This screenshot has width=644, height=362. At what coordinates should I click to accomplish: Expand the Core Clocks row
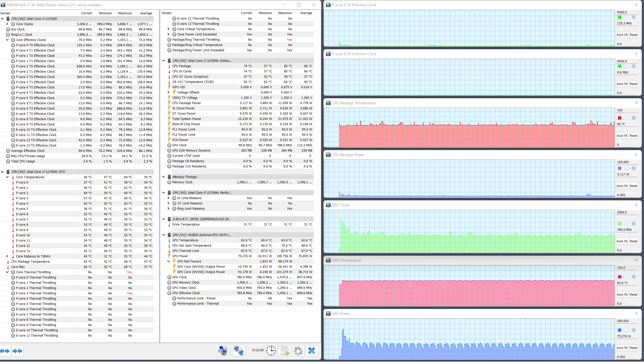pyautogui.click(x=7, y=24)
